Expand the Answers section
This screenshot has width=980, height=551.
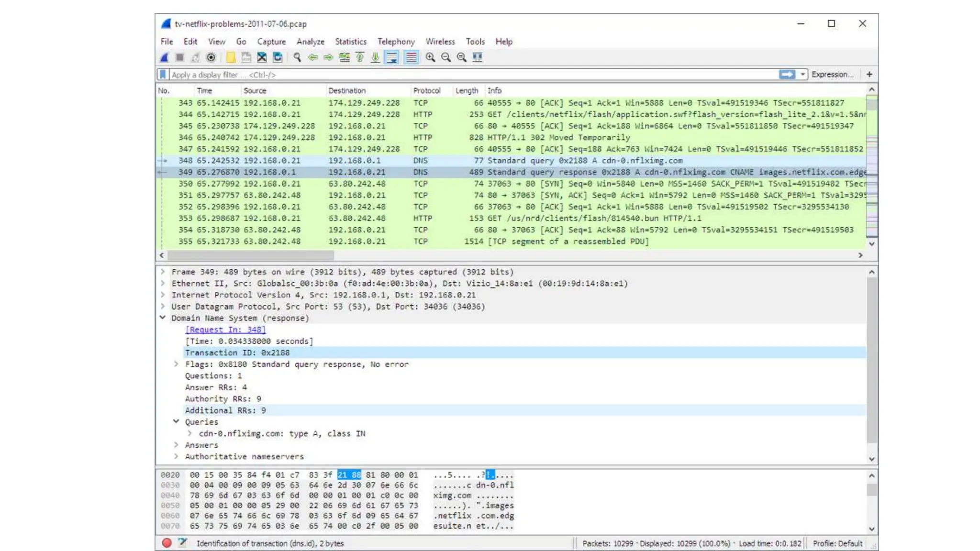click(x=176, y=445)
